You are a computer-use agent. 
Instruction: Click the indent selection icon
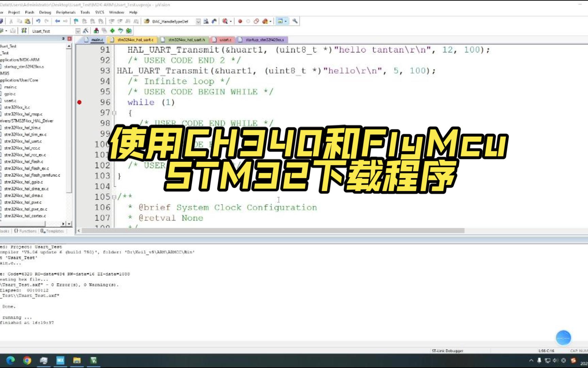click(x=112, y=21)
